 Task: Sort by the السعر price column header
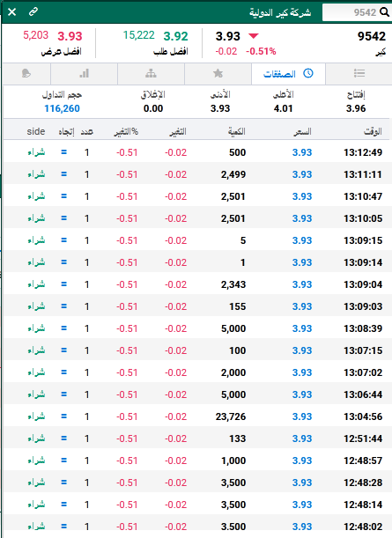pos(302,131)
